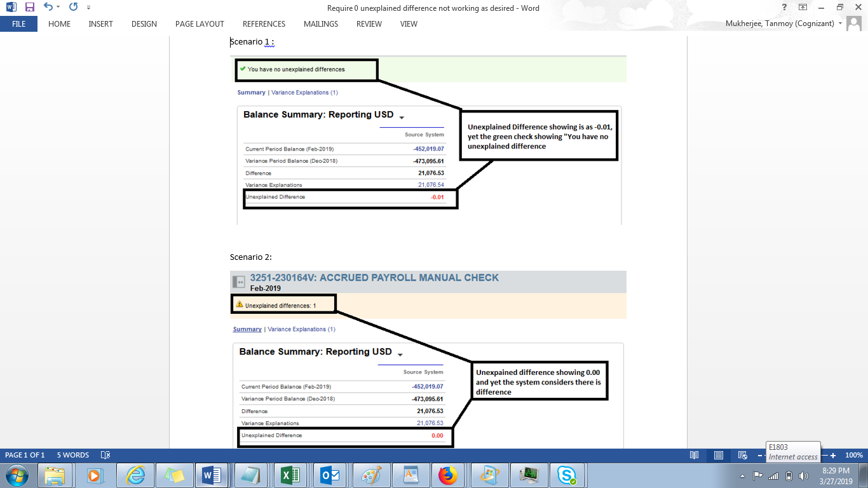Open Skype from taskbar

click(x=566, y=475)
